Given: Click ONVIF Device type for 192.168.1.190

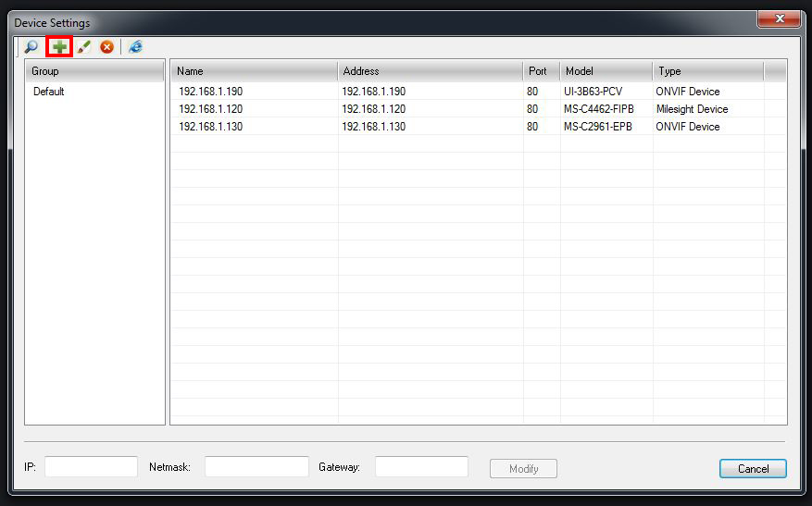Looking at the screenshot, I should coord(688,92).
